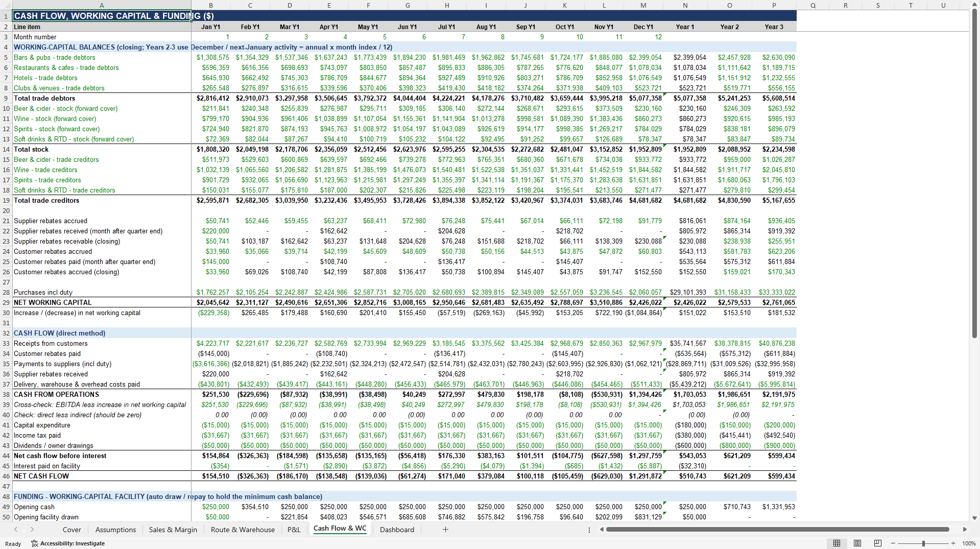Zoom out using minus button

[893, 543]
